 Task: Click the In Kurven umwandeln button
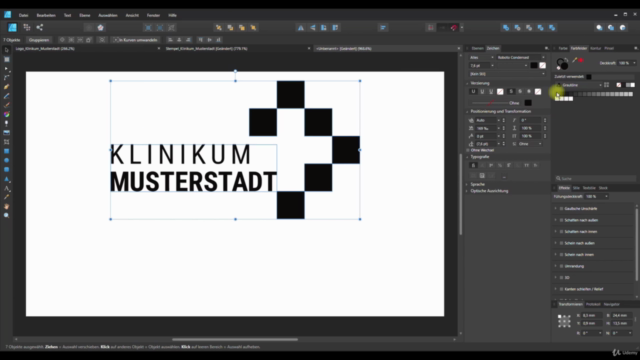point(136,40)
